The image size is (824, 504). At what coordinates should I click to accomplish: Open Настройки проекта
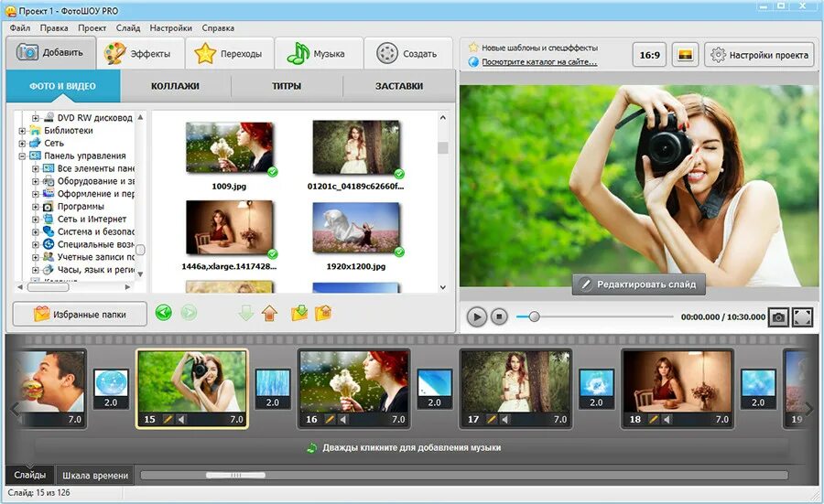pyautogui.click(x=759, y=55)
